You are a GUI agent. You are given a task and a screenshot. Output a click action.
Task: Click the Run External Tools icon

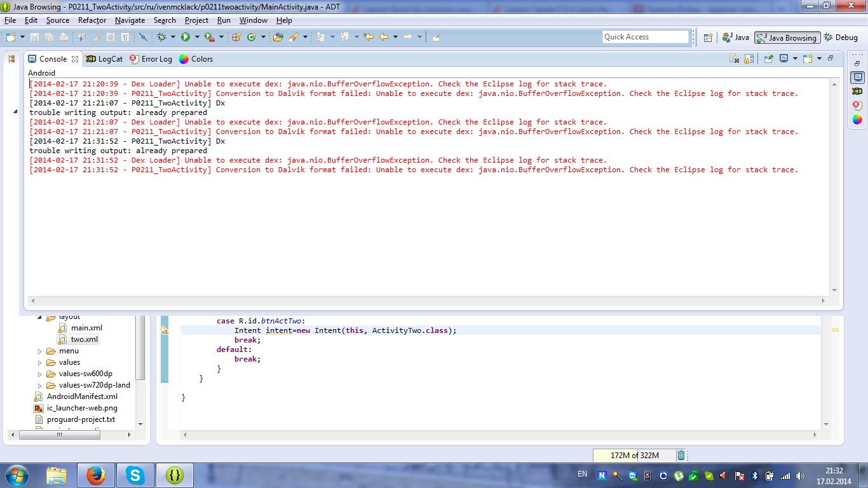(209, 37)
